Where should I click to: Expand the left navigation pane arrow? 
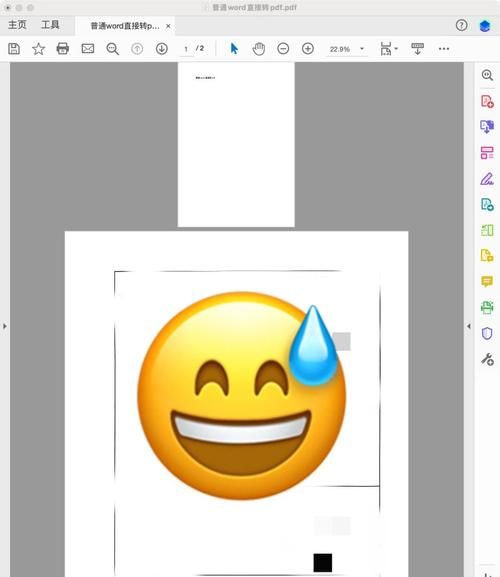tap(4, 326)
